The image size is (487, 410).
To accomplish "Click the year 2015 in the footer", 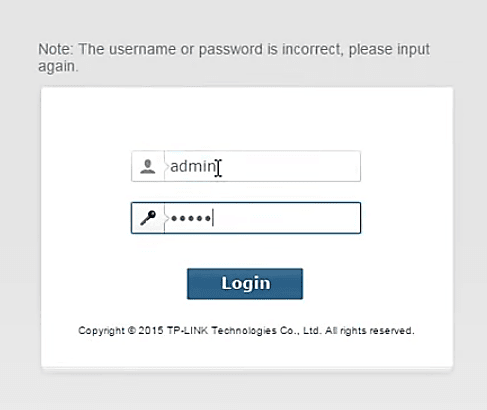I will pyautogui.click(x=151, y=330).
